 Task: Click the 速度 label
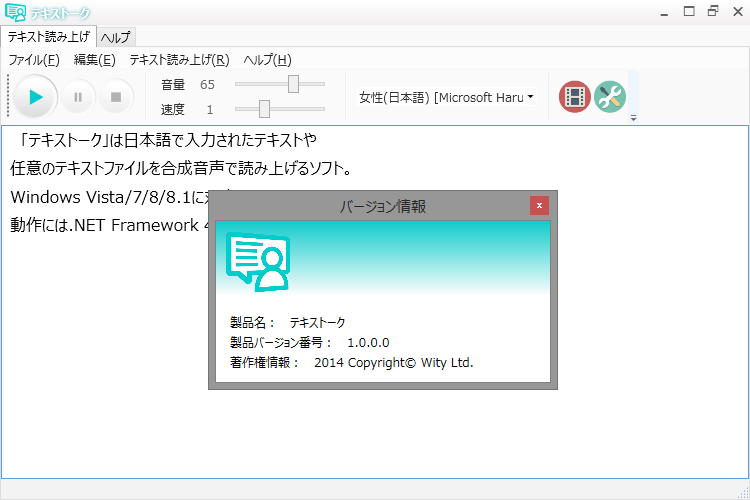173,110
